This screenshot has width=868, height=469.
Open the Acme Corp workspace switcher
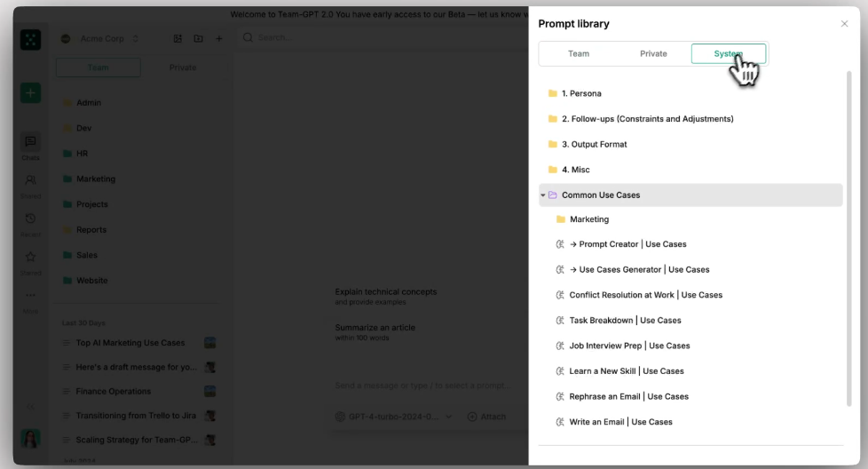(x=100, y=39)
